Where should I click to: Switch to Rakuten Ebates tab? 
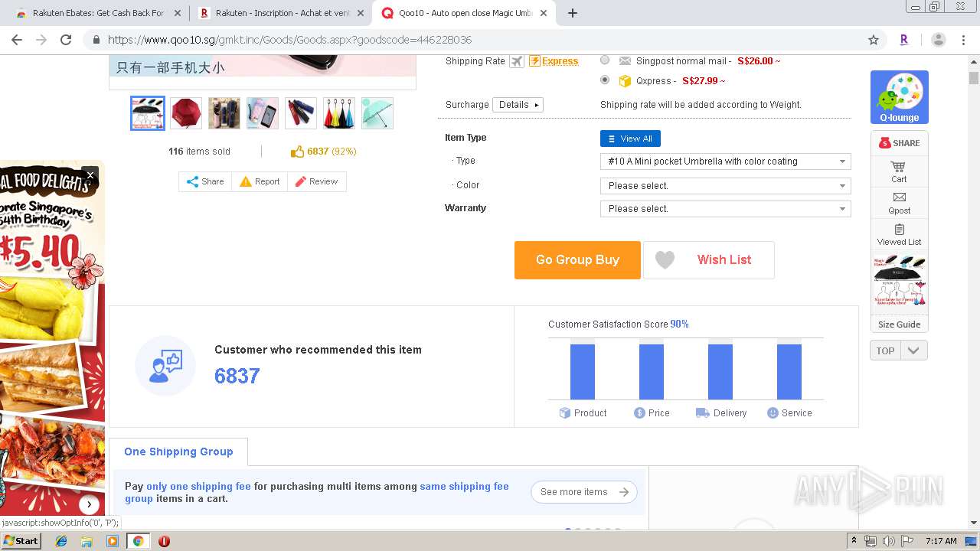98,13
